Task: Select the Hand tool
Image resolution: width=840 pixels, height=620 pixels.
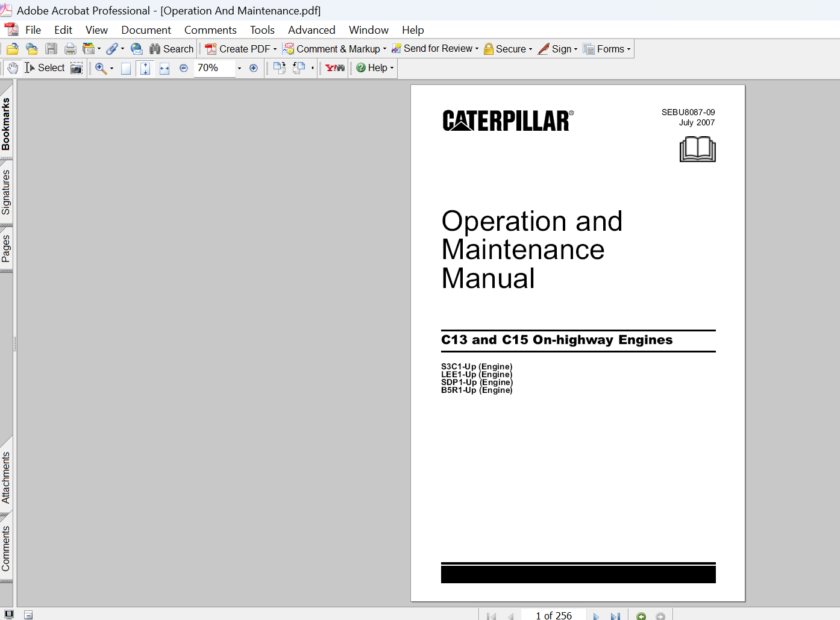Action: point(13,68)
